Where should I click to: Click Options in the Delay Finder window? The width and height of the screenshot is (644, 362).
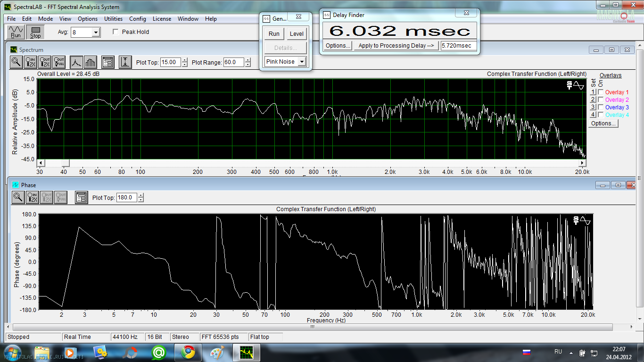click(338, 46)
